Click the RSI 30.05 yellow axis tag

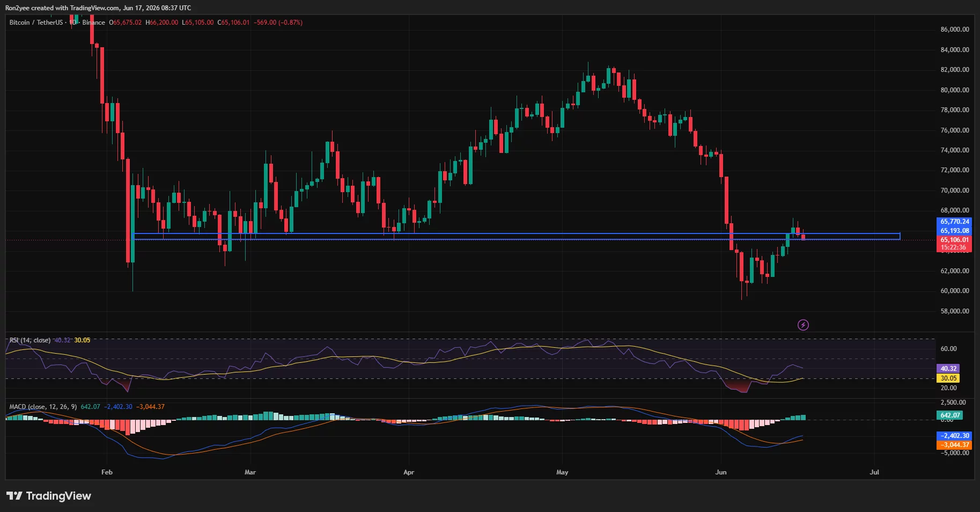click(948, 378)
